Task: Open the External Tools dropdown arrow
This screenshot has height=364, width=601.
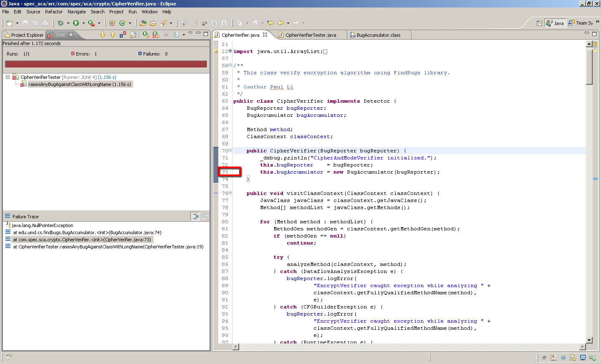Action: (99, 23)
